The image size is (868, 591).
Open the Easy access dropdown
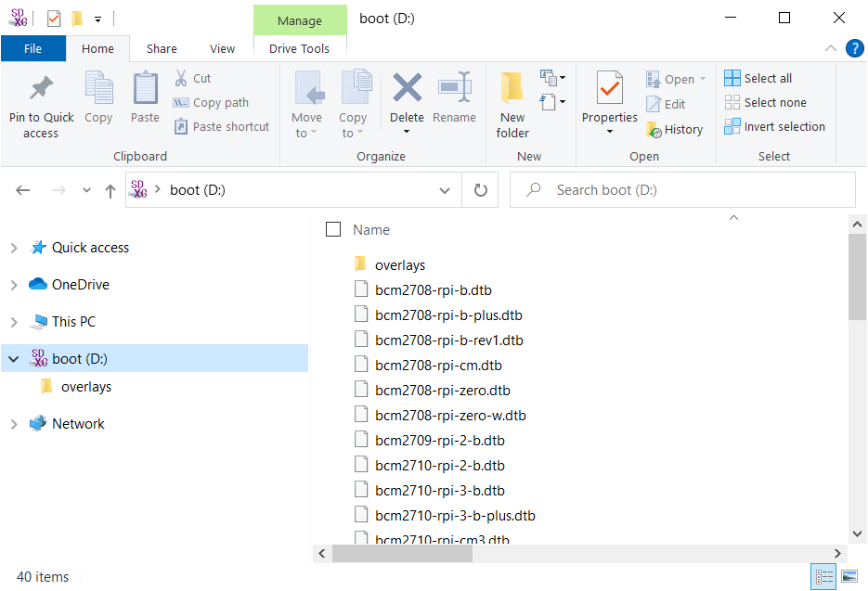pyautogui.click(x=552, y=102)
